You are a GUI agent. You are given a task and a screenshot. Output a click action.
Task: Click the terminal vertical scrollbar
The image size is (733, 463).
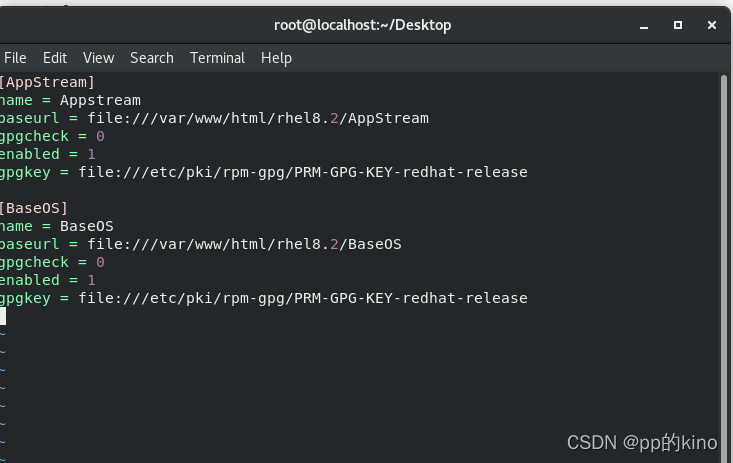pos(724,268)
